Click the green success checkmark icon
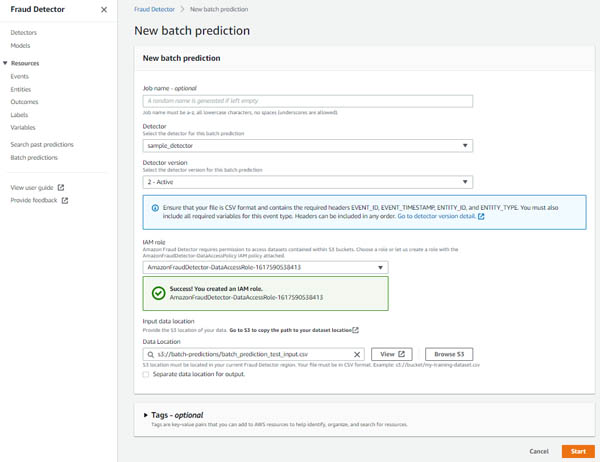Viewport: 600px width, 462px height. [x=158, y=293]
